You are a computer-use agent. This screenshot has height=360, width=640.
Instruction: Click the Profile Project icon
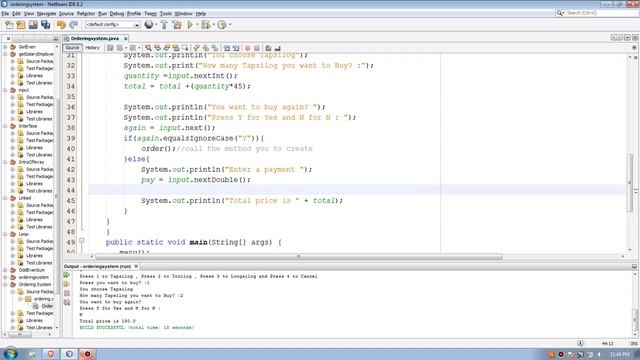pos(222,25)
